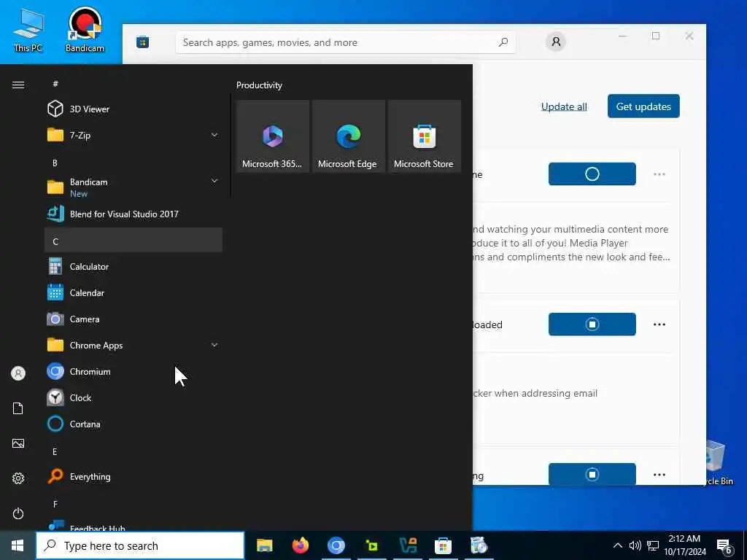Open Bandicam desktop shortcut
This screenshot has height=560, width=747.
85,30
